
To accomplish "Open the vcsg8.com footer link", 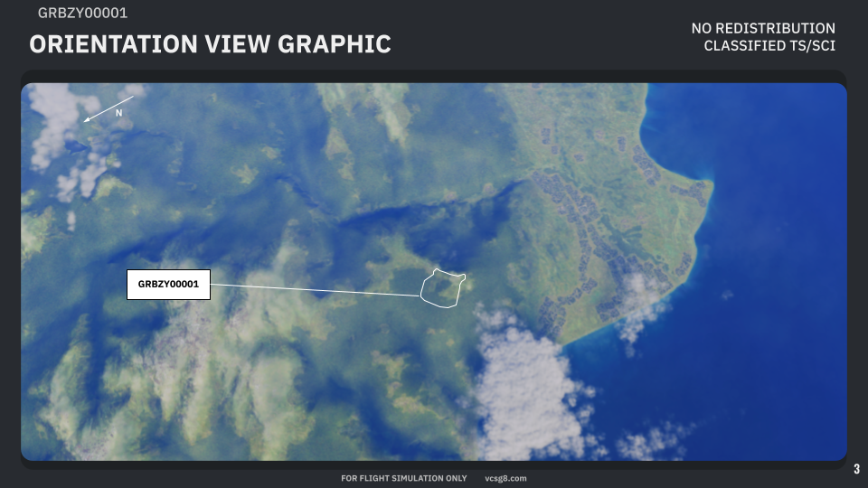I will click(505, 478).
